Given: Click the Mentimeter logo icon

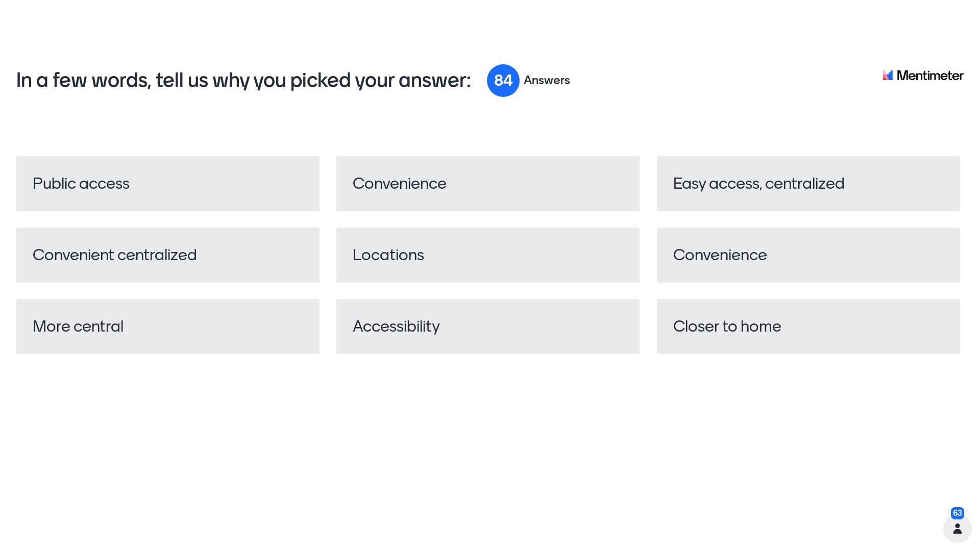Looking at the screenshot, I should [x=888, y=76].
